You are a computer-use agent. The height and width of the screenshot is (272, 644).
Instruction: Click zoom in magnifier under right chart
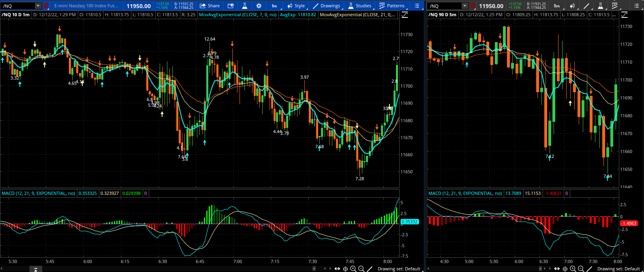pos(573,269)
